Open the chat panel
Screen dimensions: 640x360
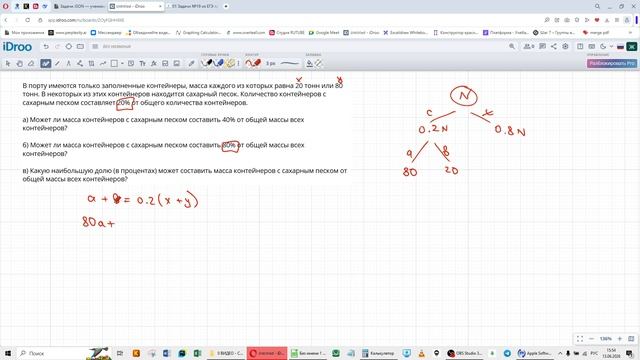click(542, 47)
